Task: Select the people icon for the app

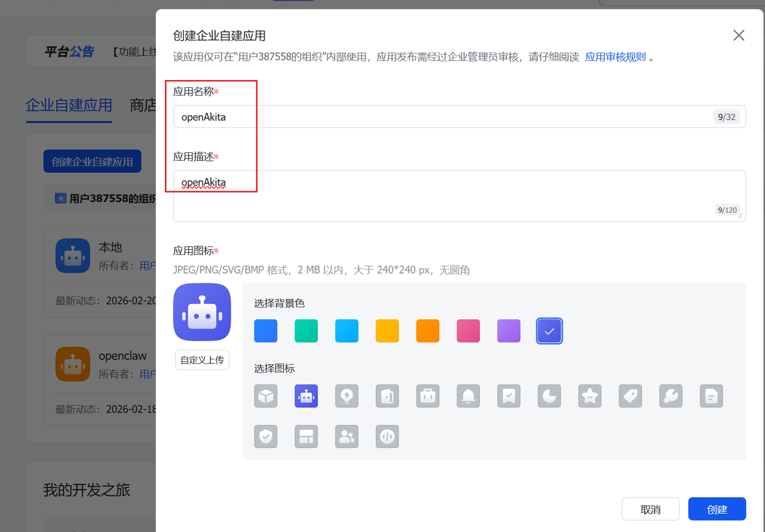Action: (347, 436)
